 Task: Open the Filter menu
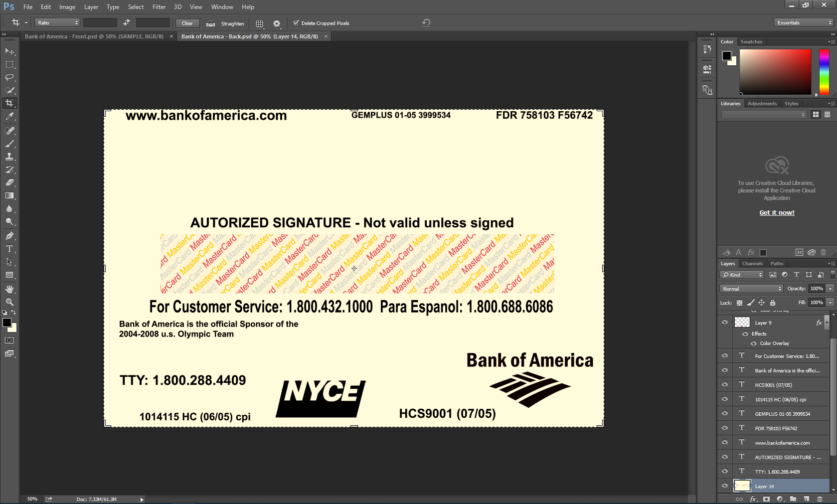[159, 7]
